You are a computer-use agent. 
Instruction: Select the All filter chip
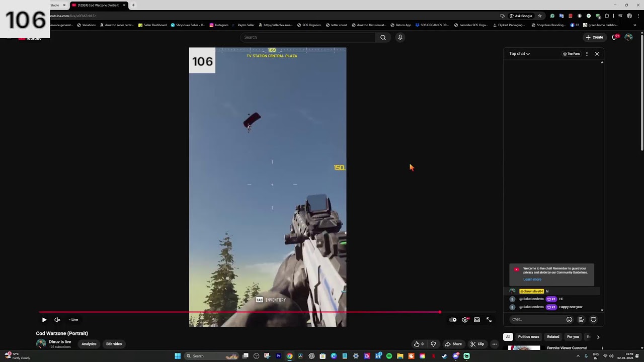[x=508, y=337]
